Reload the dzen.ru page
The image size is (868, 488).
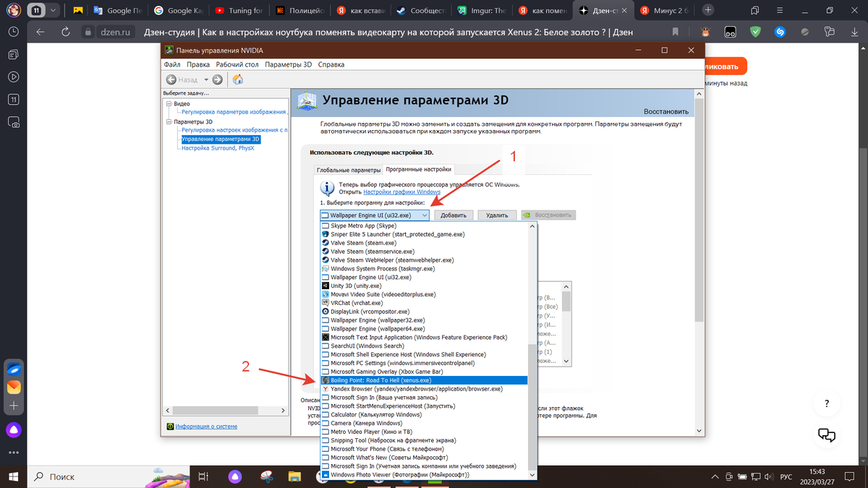point(66,32)
